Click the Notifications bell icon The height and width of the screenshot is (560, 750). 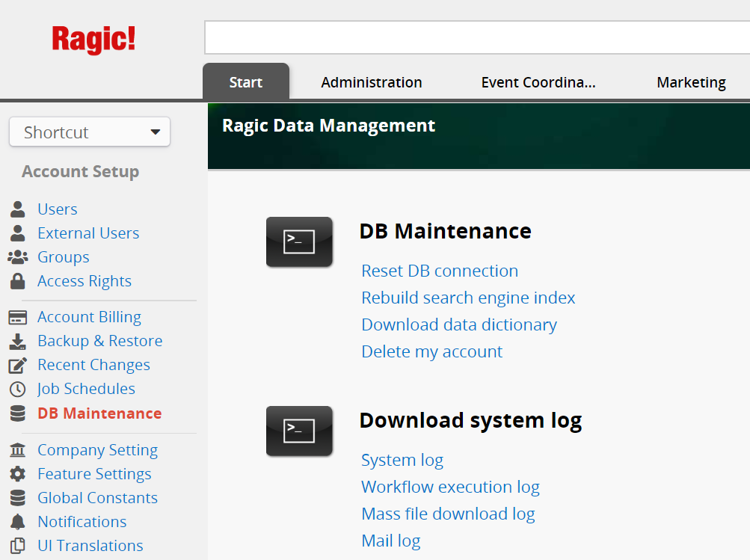[x=18, y=522]
